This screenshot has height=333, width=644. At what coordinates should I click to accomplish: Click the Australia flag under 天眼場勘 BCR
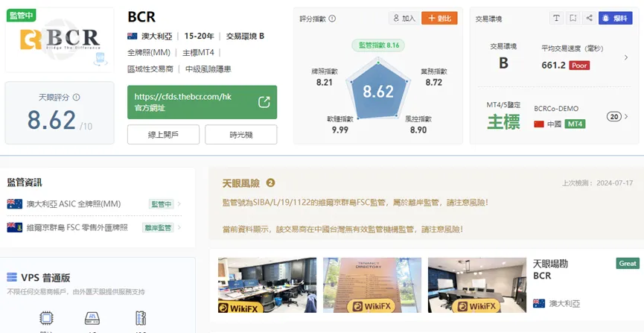click(x=539, y=303)
